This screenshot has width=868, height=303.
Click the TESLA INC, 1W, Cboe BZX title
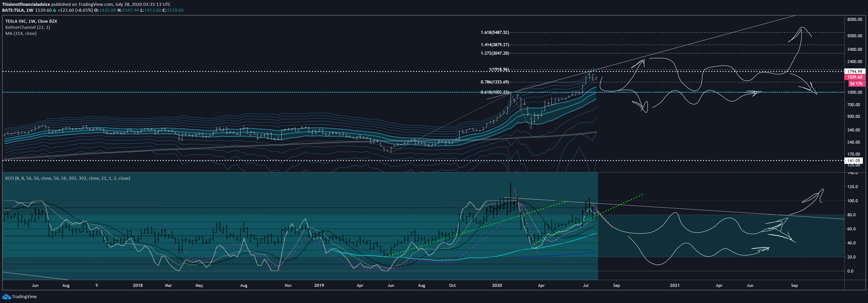click(31, 21)
